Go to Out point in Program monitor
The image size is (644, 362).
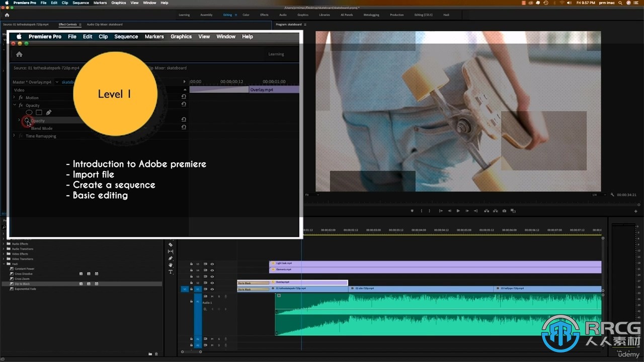click(x=476, y=211)
